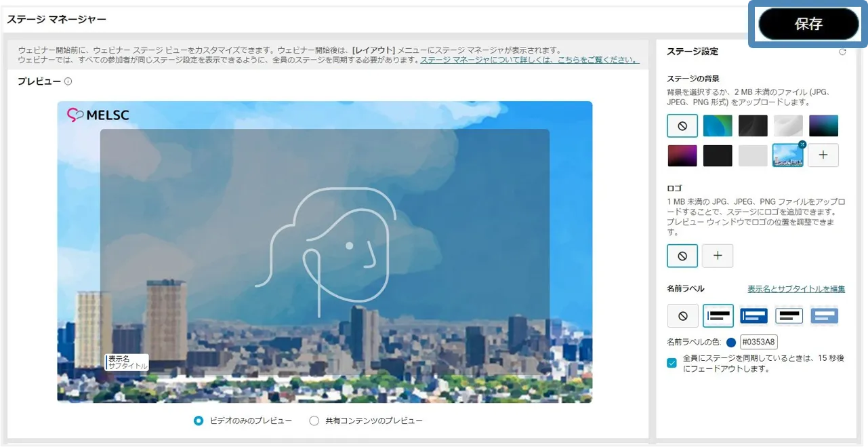Select 共有コンテンツのプレビュー radio button
The height and width of the screenshot is (447, 868).
314,421
